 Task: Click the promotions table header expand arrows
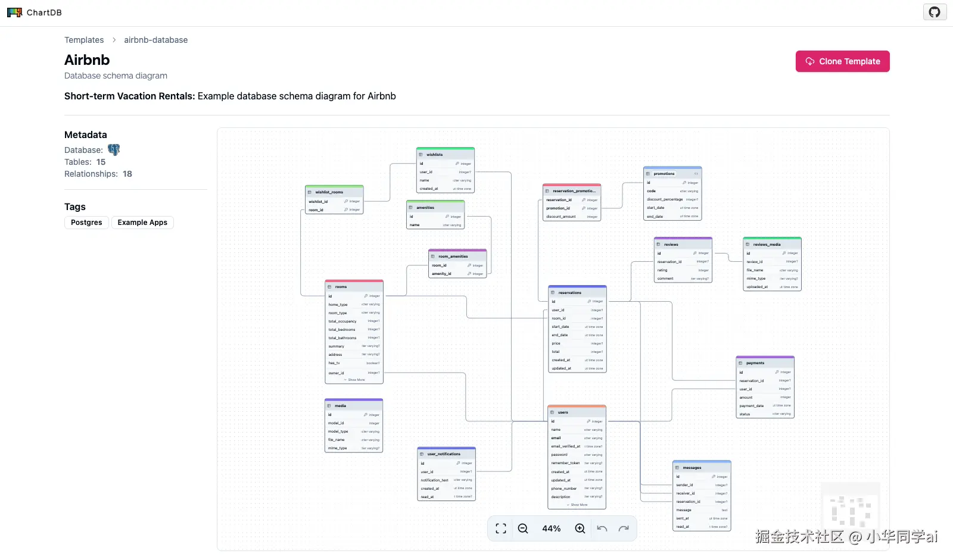pyautogui.click(x=696, y=174)
